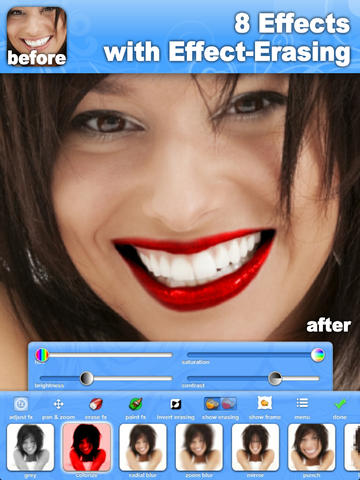Pick the paint fx brush icon

click(136, 404)
